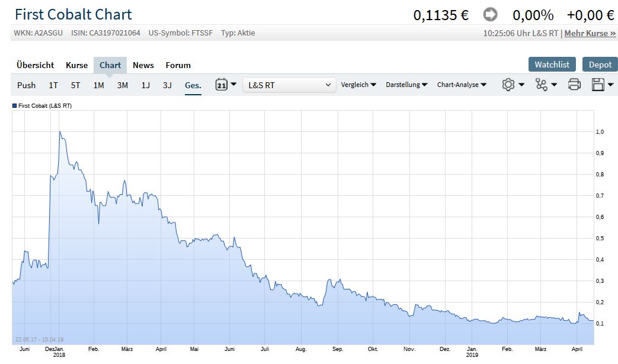This screenshot has height=364, width=618.
Task: Print the chart using printer icon
Action: (574, 85)
